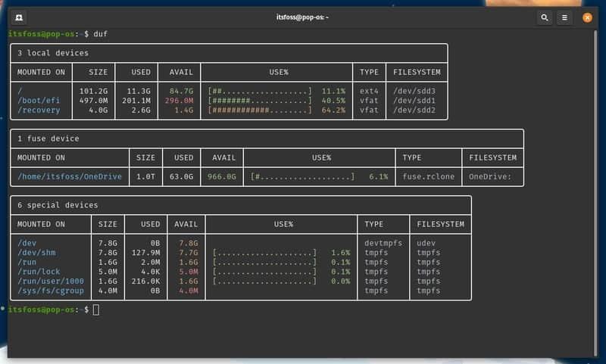Click the /run/user/1000 mount point
This screenshot has height=364, width=606.
point(49,281)
